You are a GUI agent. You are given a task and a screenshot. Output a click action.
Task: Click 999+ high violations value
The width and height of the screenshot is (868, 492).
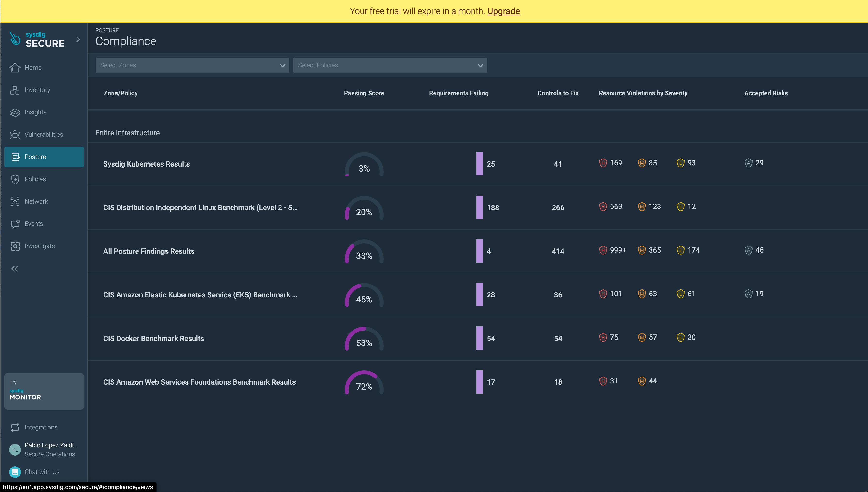618,250
